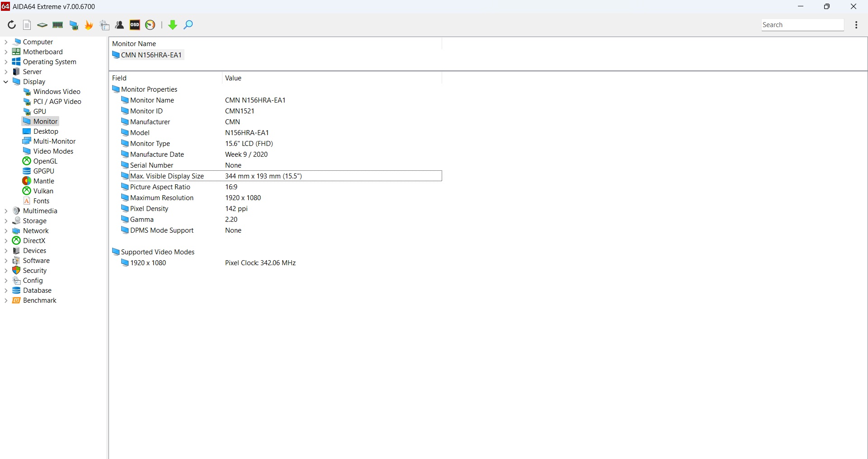868x459 pixels.
Task: Open the SensorPanel gauge toolbar icon
Action: [151, 25]
